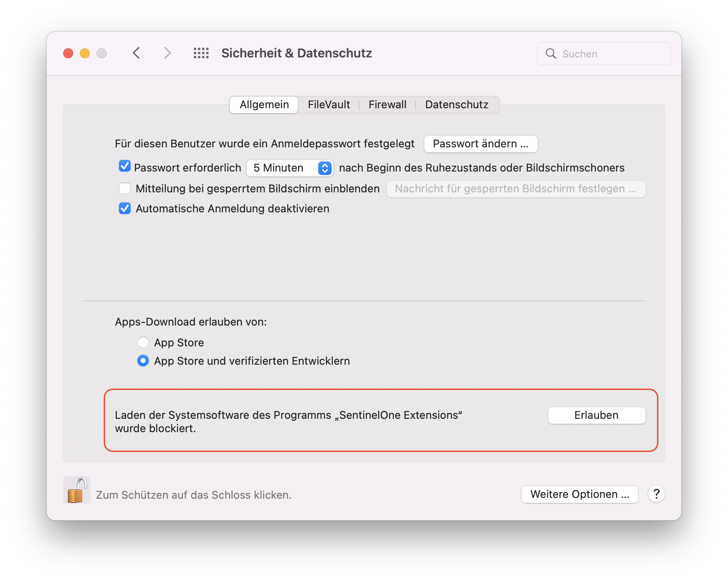Click the Passwort ändern button
728x582 pixels.
[480, 144]
